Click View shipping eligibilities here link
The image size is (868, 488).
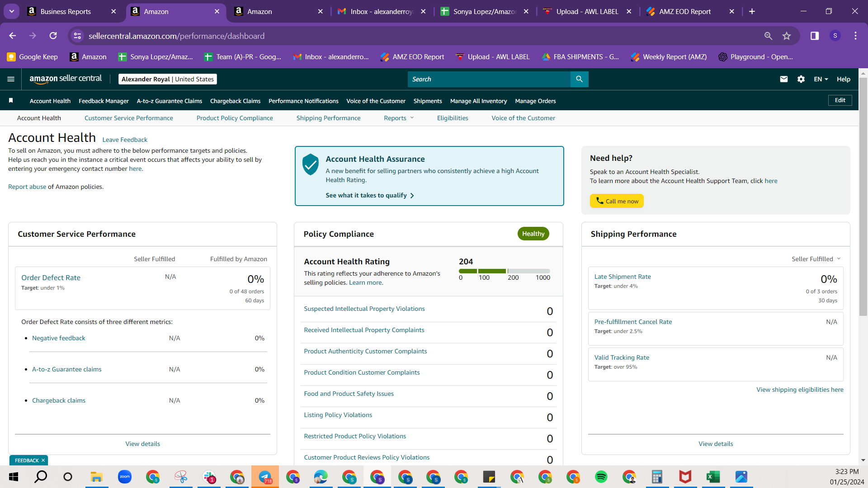800,389
